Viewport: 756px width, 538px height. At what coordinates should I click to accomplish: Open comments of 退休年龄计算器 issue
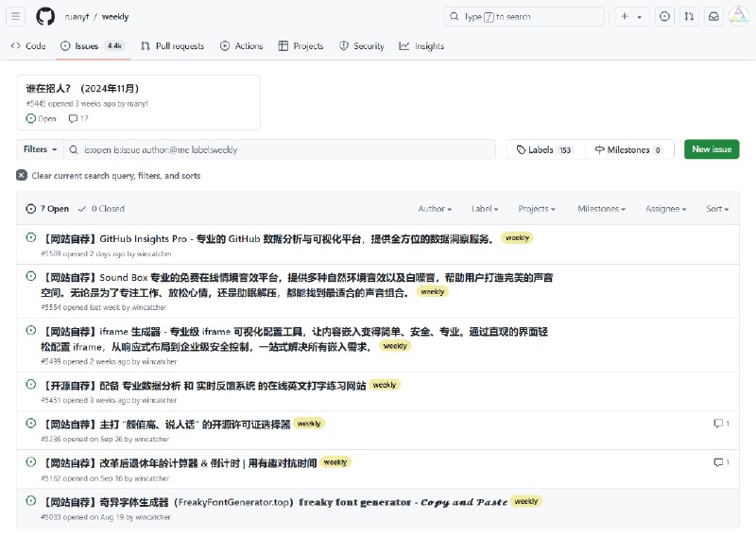[x=721, y=462]
